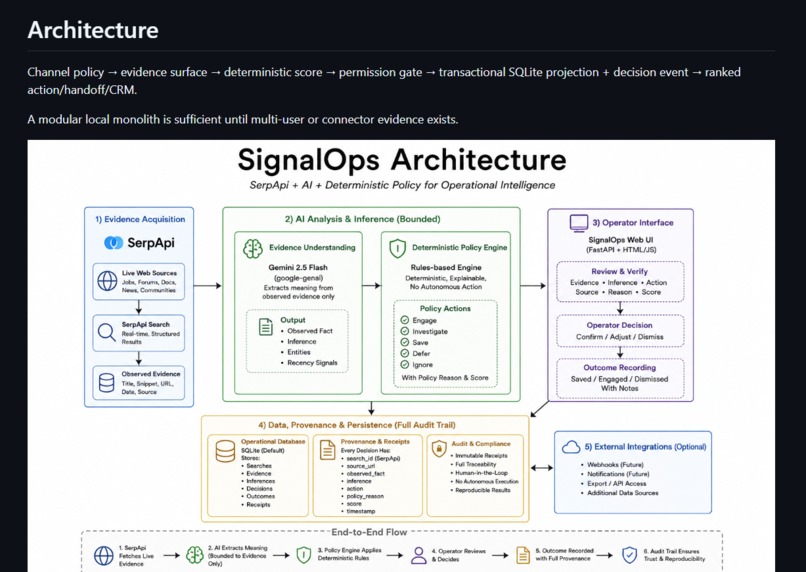Image resolution: width=806 pixels, height=572 pixels.
Task: Click the 2) AI Analysis & Inference (Bounded) title
Action: pos(362,219)
